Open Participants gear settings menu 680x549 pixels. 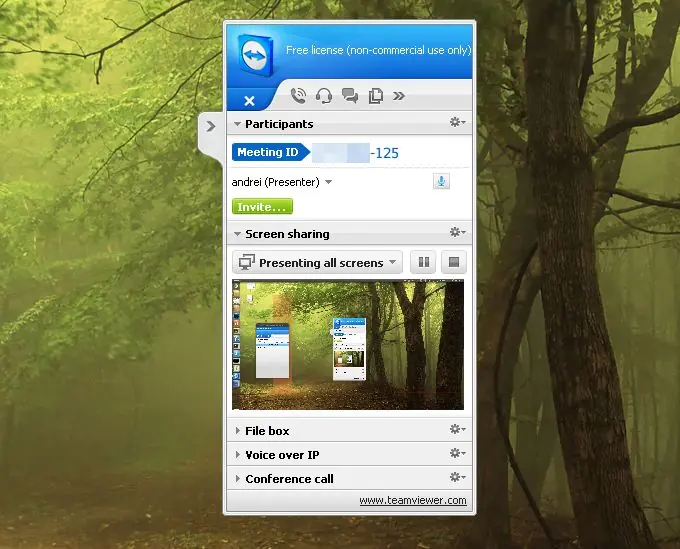457,122
